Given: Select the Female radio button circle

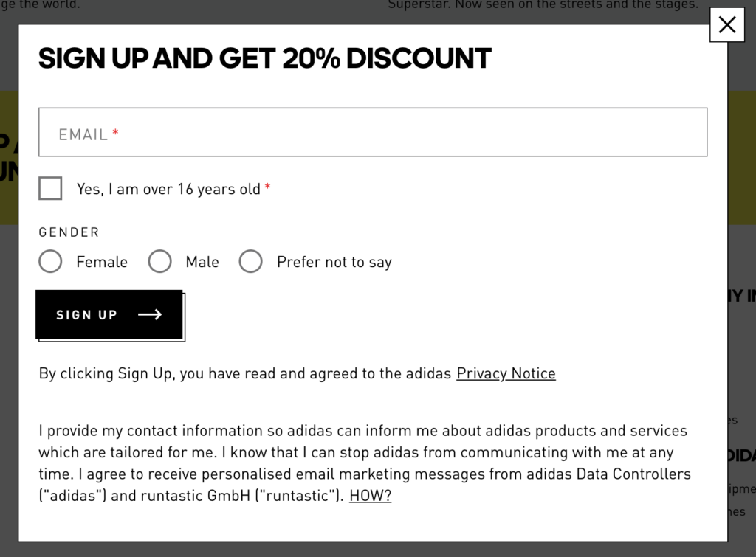Looking at the screenshot, I should pyautogui.click(x=51, y=261).
